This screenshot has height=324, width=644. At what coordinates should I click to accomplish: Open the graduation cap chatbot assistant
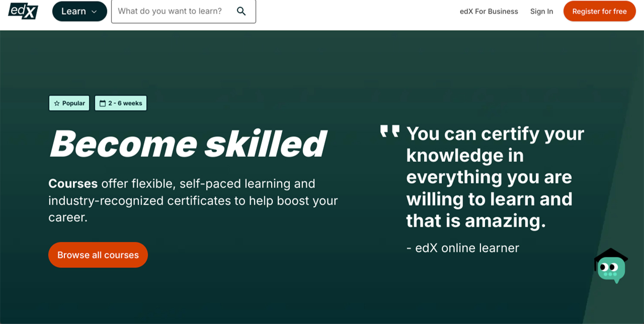tap(611, 266)
